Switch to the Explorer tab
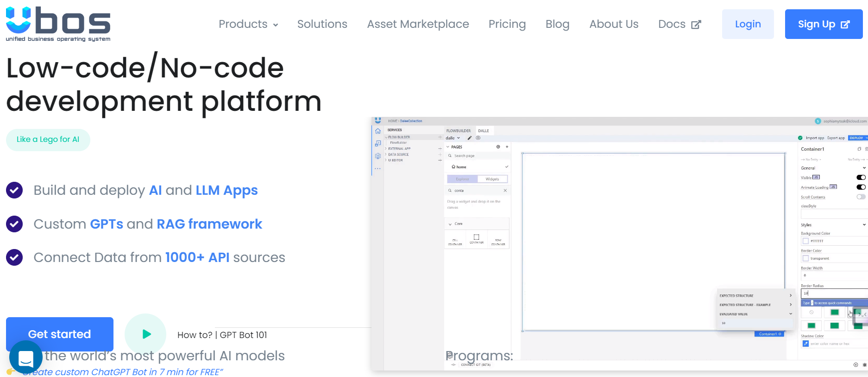The height and width of the screenshot is (377, 868). tap(462, 179)
